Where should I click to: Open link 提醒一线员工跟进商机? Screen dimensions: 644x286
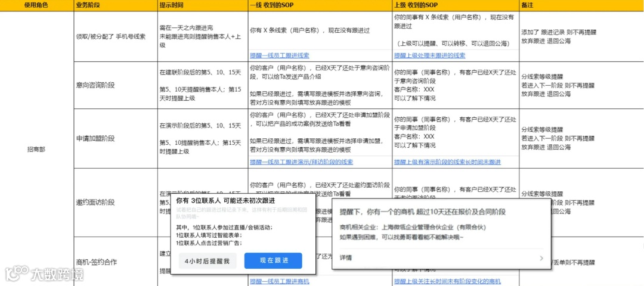point(279,281)
